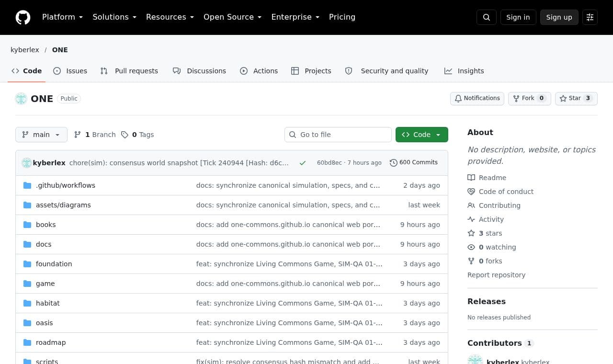Viewport: 613px width, 364px height.
Task: Open the appearance settings icon button
Action: [590, 17]
